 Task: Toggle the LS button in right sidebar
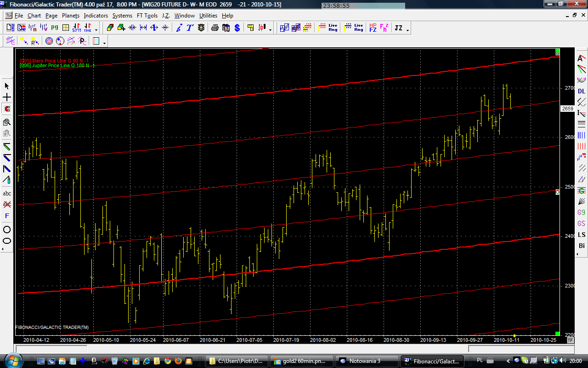pyautogui.click(x=582, y=235)
